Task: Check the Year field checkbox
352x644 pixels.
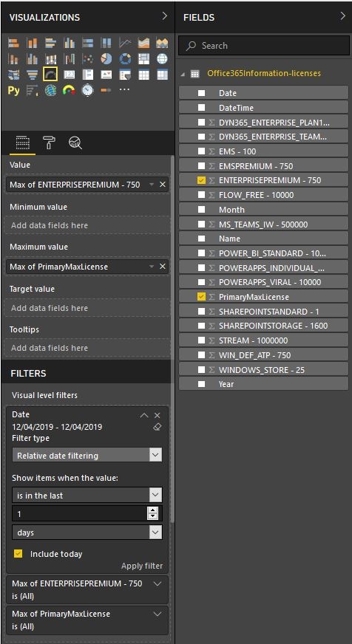Action: 201,384
